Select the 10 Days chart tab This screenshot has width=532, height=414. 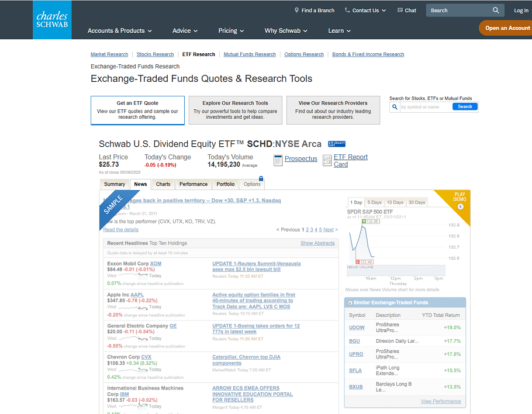(395, 202)
